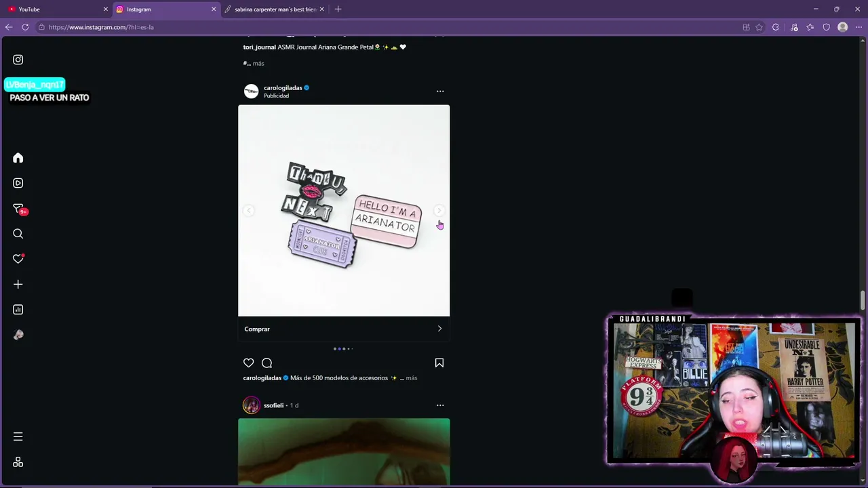
Task: Go to Instagram Home feed
Action: point(18,158)
